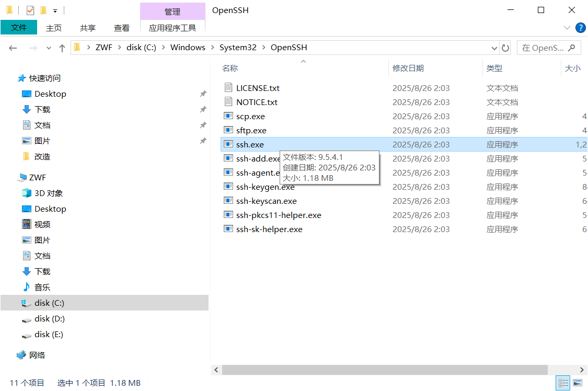
Task: Select the ssh.exe application icon
Action: coord(228,144)
